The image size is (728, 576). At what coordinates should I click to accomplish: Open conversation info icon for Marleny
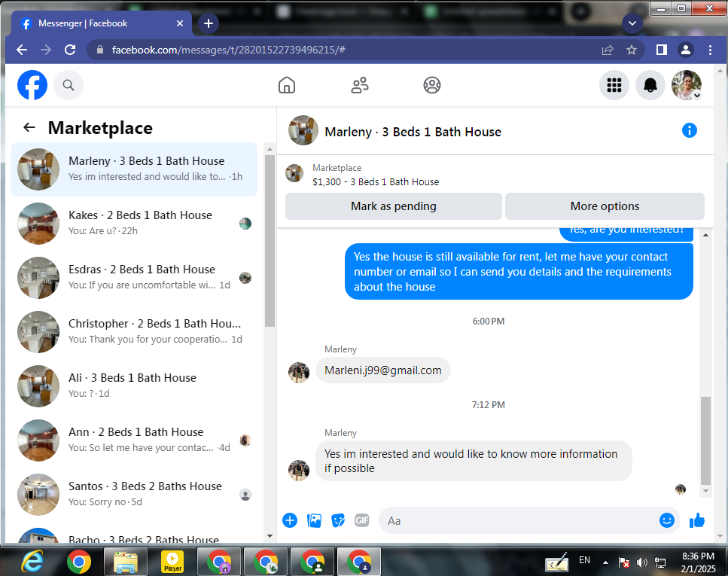689,130
